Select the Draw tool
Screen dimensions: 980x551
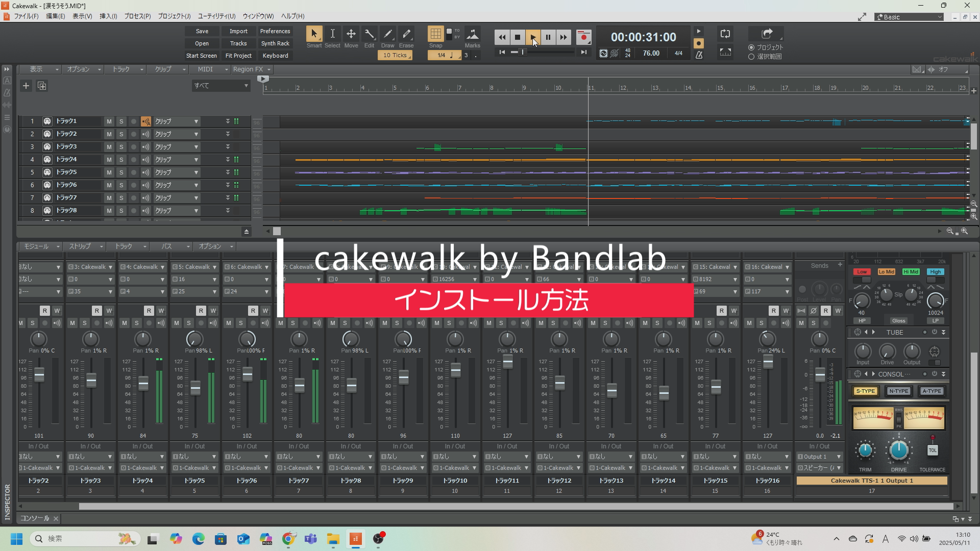(388, 35)
